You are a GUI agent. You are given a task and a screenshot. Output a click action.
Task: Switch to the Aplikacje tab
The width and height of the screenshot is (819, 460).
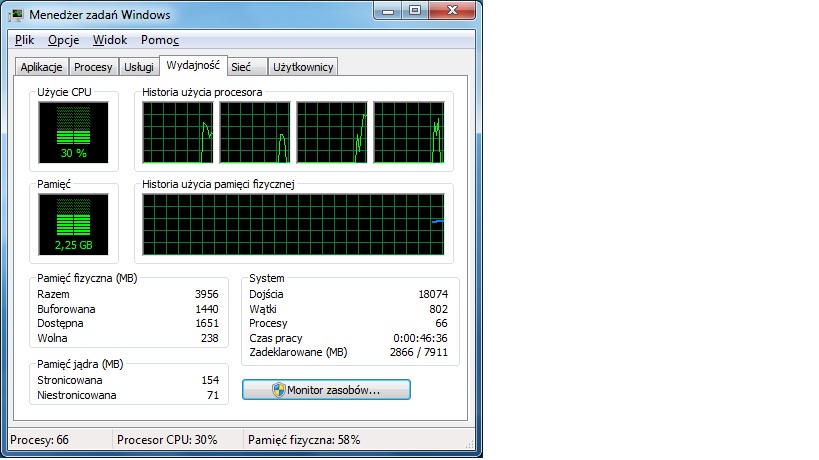point(41,67)
